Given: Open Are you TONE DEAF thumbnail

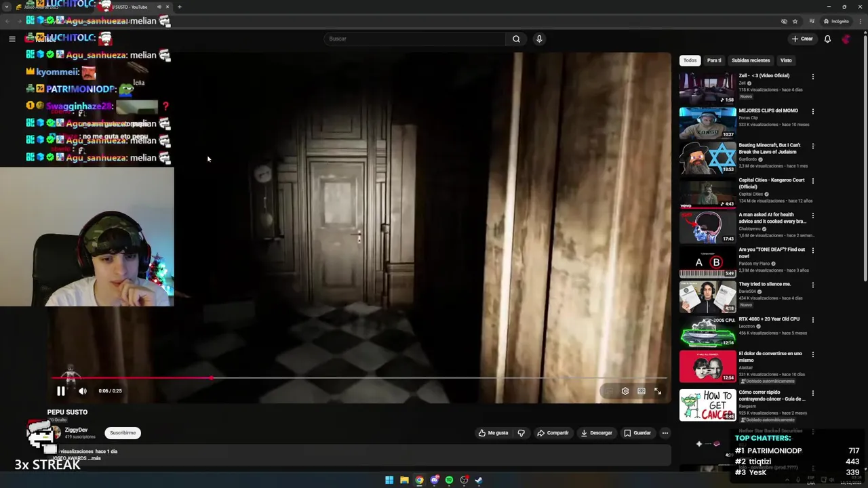Looking at the screenshot, I should pos(707,262).
